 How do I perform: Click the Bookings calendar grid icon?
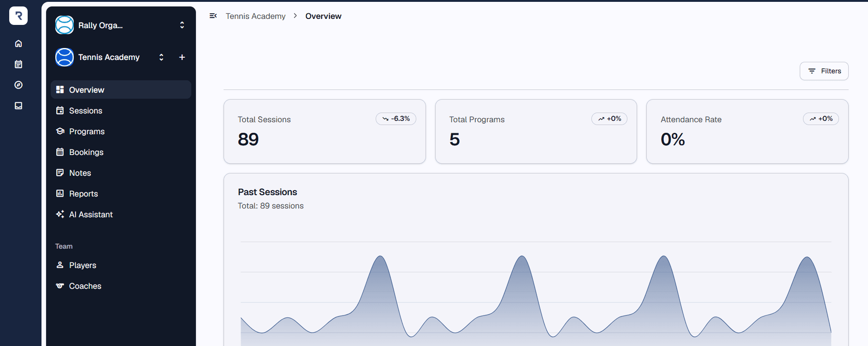pyautogui.click(x=60, y=152)
